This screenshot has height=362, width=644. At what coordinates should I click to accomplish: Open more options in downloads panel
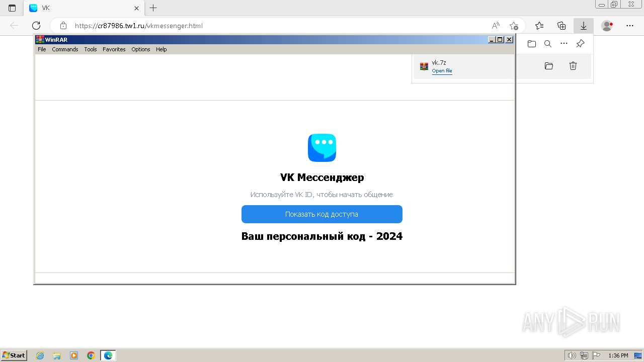(x=564, y=44)
